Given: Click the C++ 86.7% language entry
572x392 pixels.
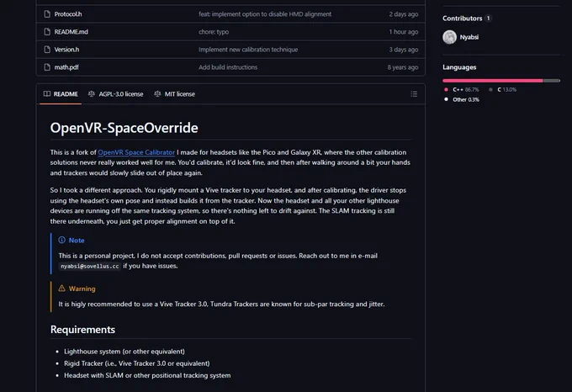Looking at the screenshot, I should [x=462, y=90].
